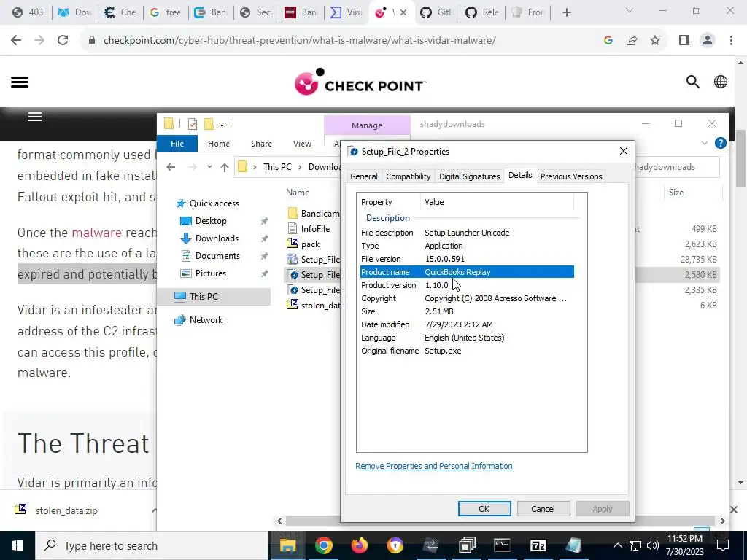Select the Original filename property row
The height and width of the screenshot is (560, 747).
click(467, 351)
